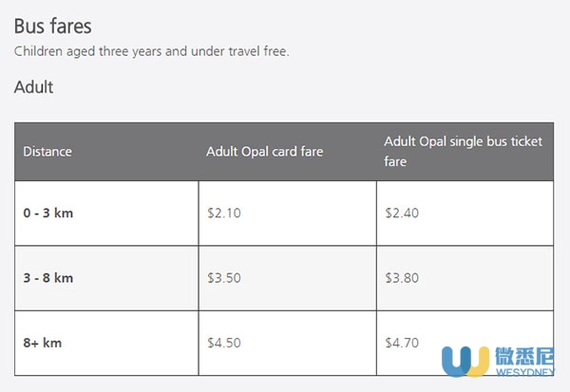The image size is (570, 392).
Task: Click the $2.40 single ticket fare
Action: (x=402, y=213)
